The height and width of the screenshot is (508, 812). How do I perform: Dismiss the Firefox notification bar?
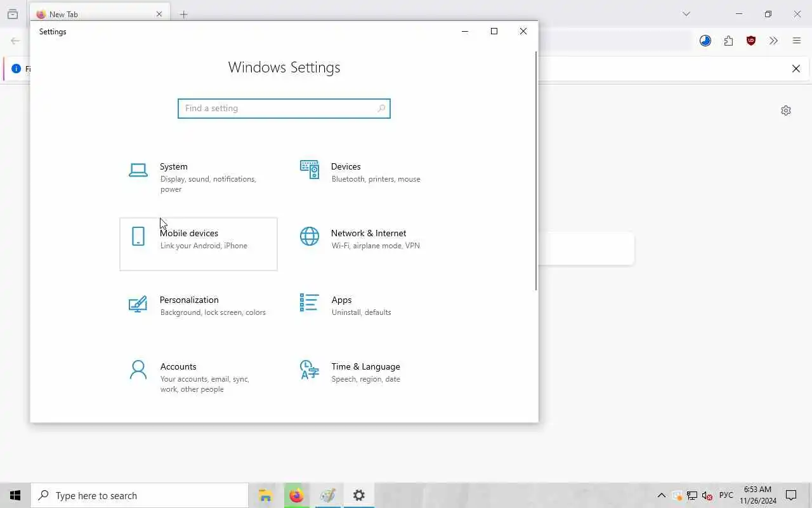[x=796, y=69]
